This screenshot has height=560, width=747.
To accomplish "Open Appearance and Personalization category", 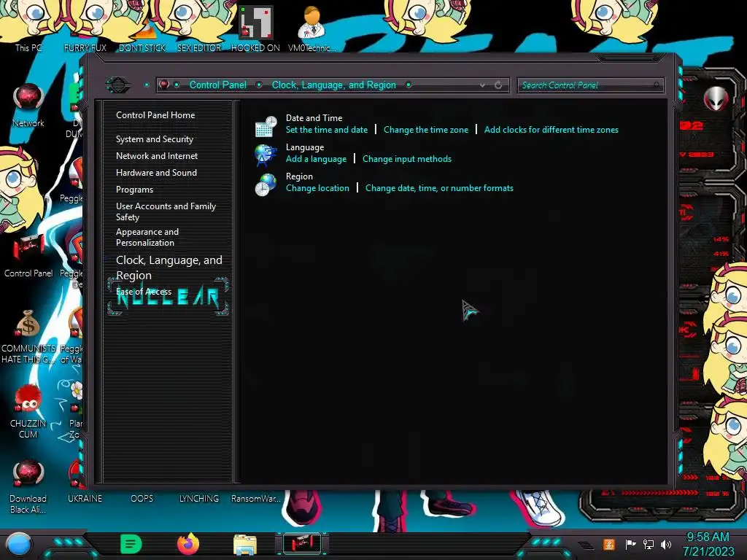I will (147, 237).
